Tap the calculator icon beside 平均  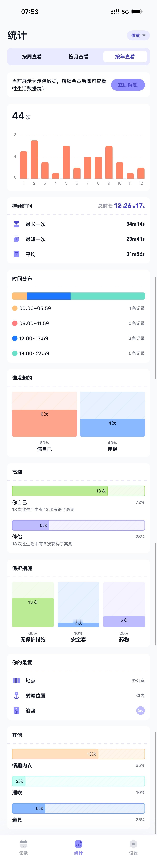click(x=16, y=254)
